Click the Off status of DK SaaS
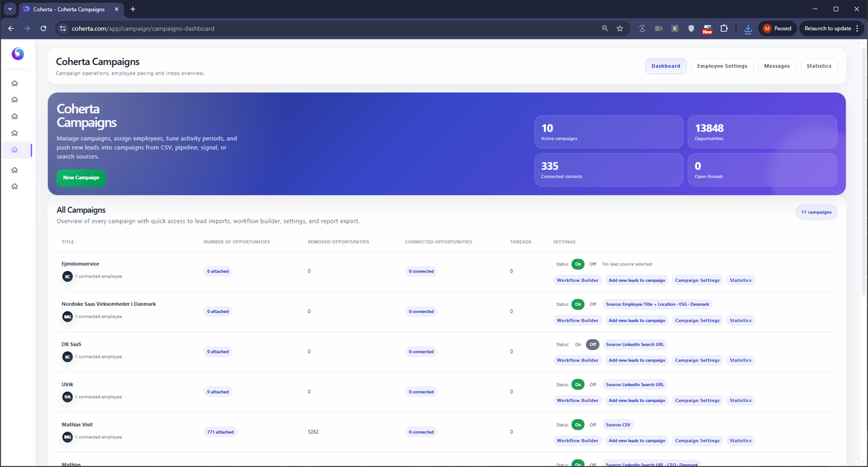The height and width of the screenshot is (467, 868). tap(592, 344)
